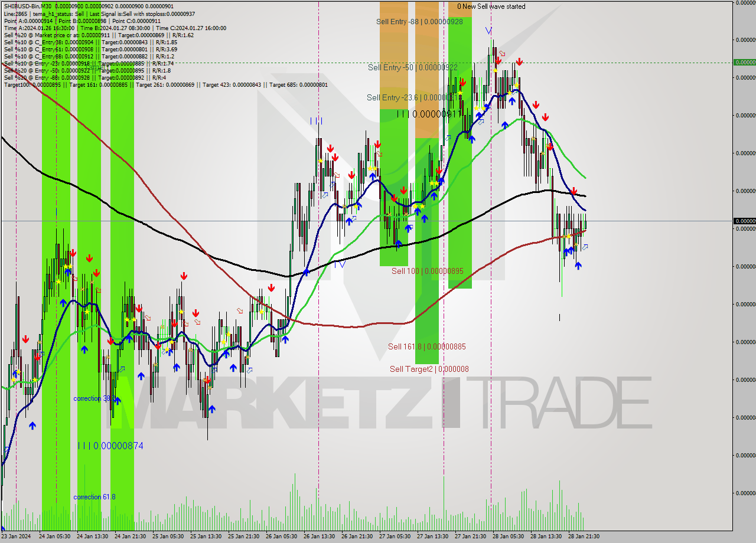This screenshot has height=543, width=756.
Task: Click the 'Sell Target2 | 0.000008' label
Action: tap(429, 369)
